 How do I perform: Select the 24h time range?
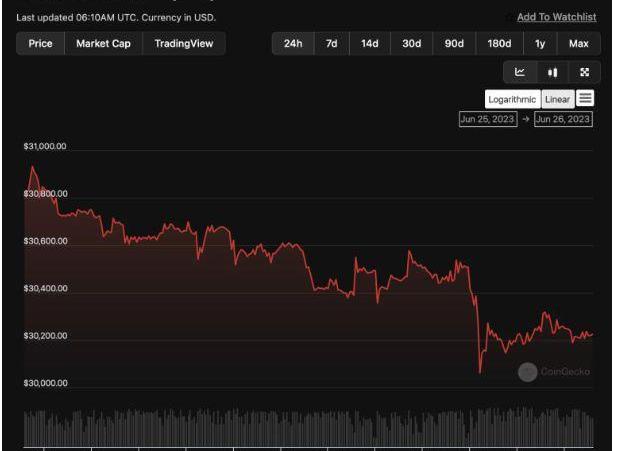coord(293,44)
